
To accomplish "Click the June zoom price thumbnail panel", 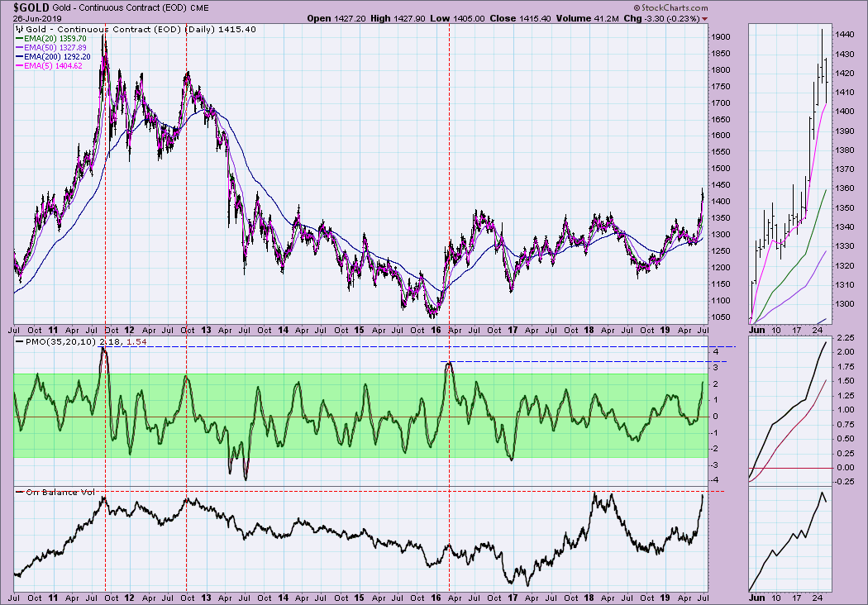I will pyautogui.click(x=788, y=174).
